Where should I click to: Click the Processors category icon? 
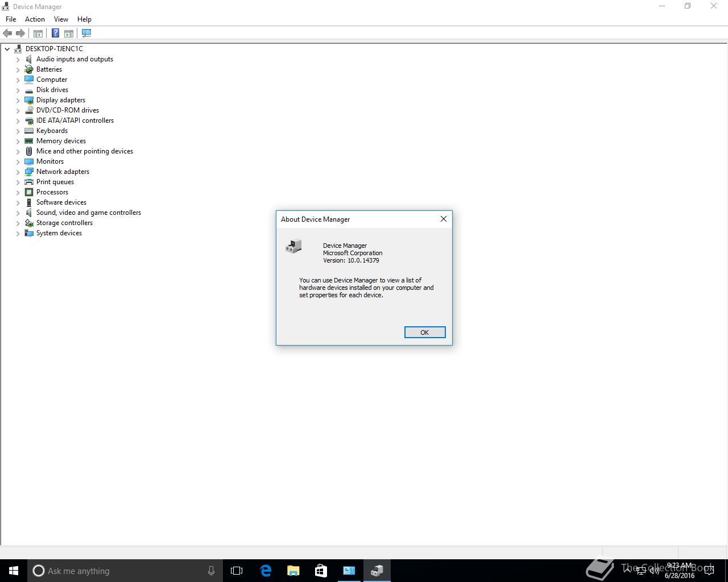29,192
